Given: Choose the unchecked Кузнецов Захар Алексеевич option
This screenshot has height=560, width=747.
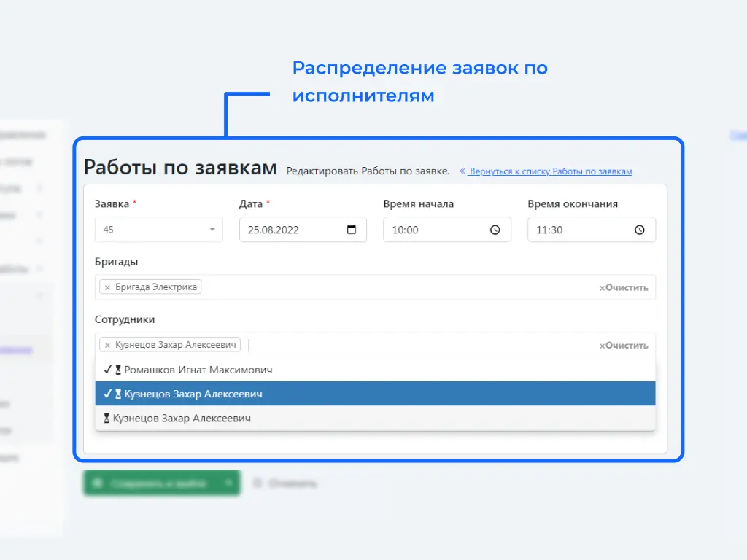Looking at the screenshot, I should point(181,419).
